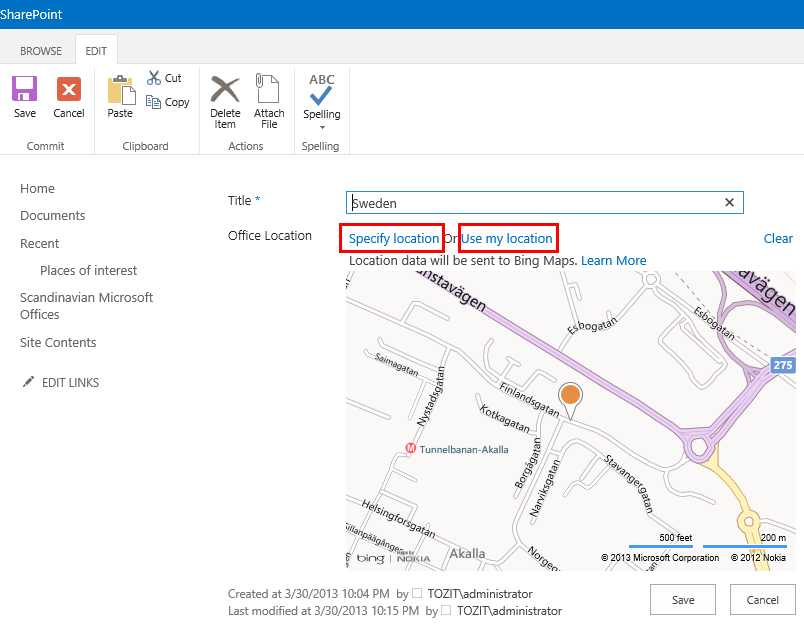
Task: Select the EDIT ribbon tab
Action: click(96, 51)
